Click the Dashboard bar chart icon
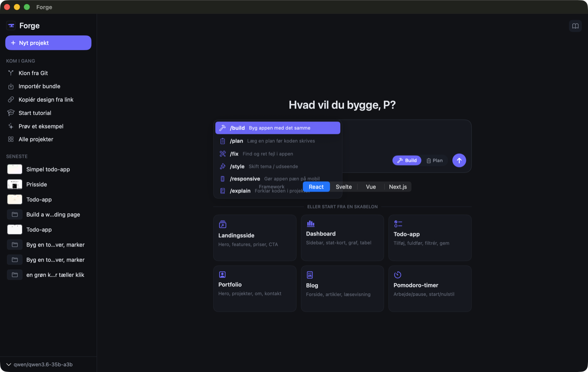The height and width of the screenshot is (372, 588). point(310,223)
